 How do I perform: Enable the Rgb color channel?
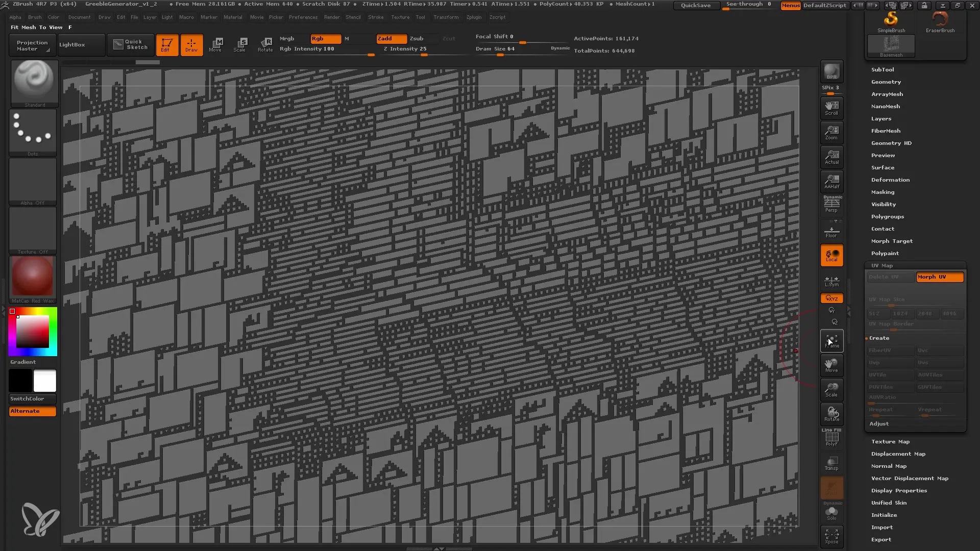click(326, 39)
